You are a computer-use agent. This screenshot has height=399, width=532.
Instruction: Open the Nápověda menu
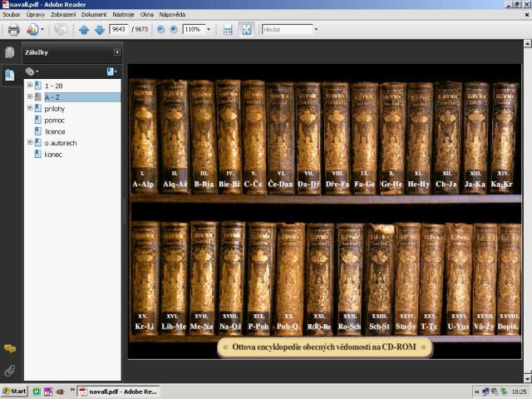coord(172,15)
